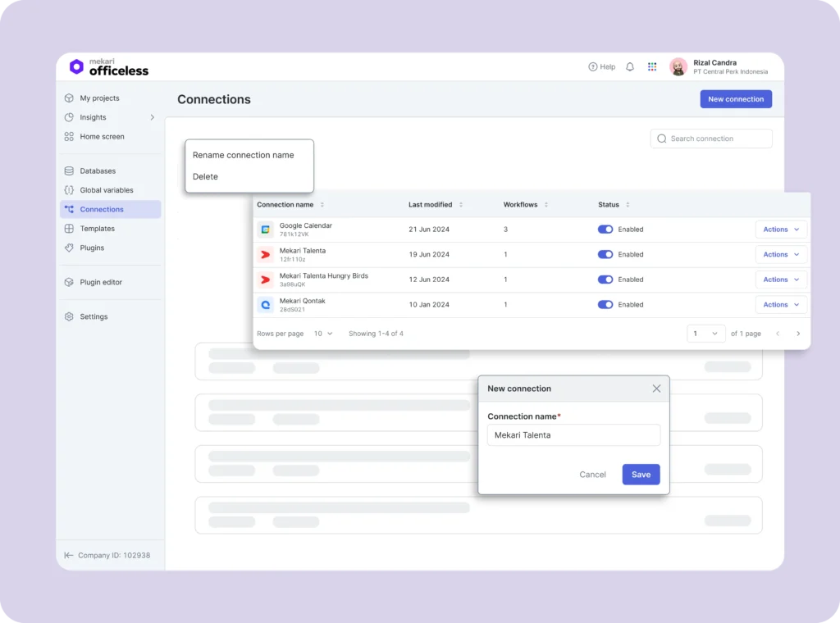The width and height of the screenshot is (840, 623).
Task: Sort by Connection name column
Action: (322, 204)
